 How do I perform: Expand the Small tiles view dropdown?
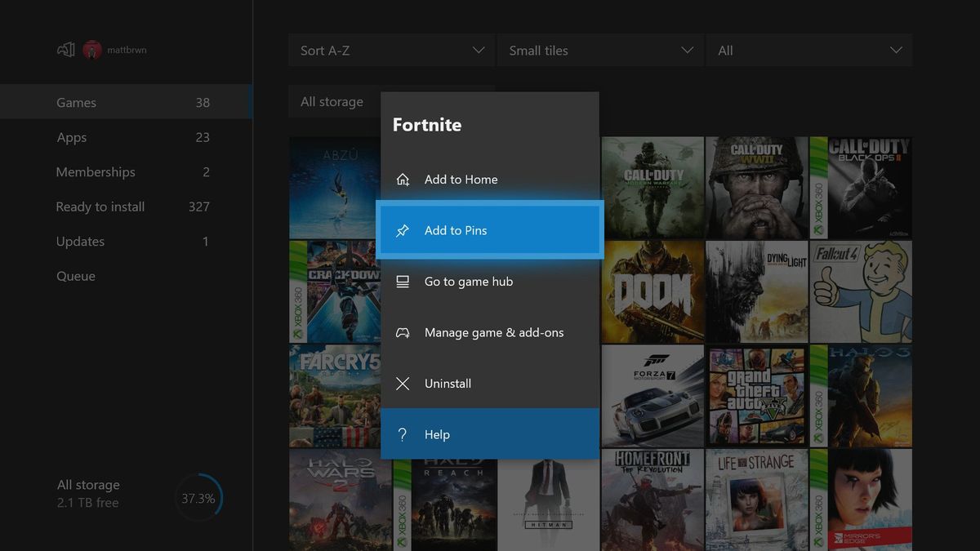tap(601, 50)
